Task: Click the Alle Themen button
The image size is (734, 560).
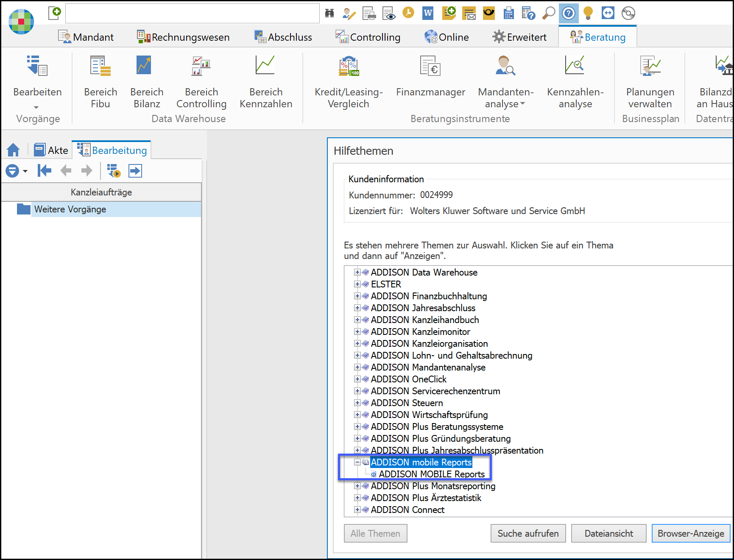Action: point(375,533)
